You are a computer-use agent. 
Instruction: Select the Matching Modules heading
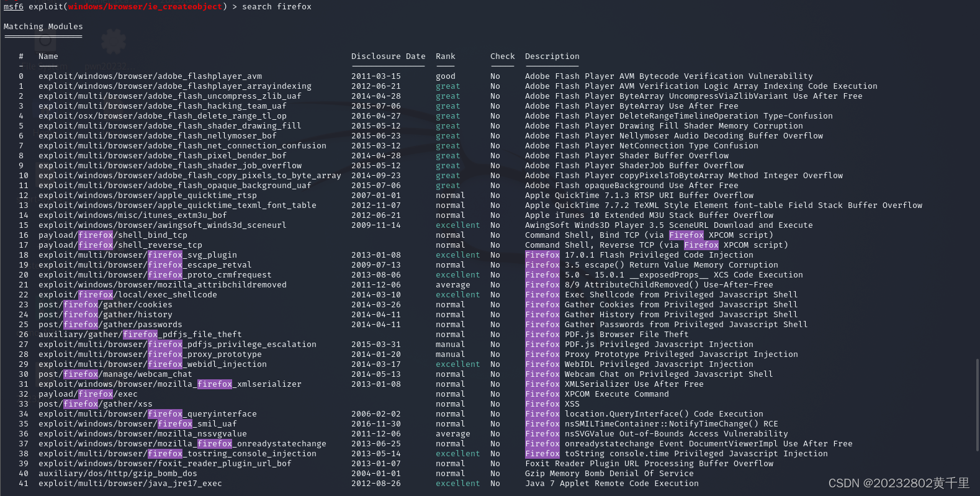(x=43, y=27)
